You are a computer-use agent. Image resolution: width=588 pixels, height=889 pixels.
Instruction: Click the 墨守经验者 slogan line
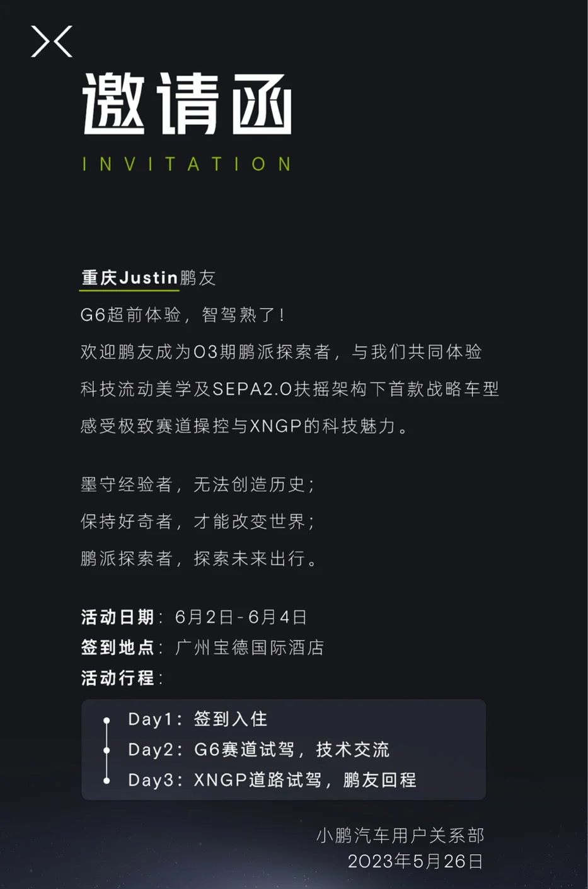pyautogui.click(x=197, y=484)
